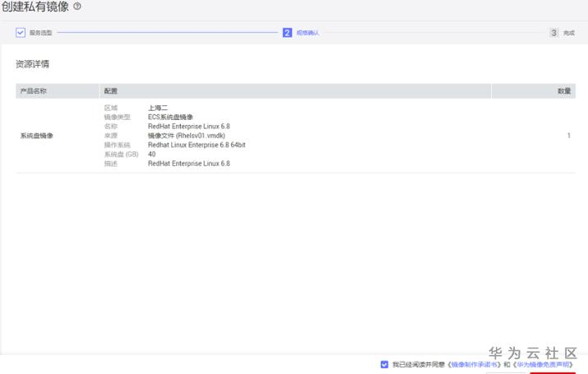Click the step 2 number badge
The image size is (588, 374).
[287, 33]
